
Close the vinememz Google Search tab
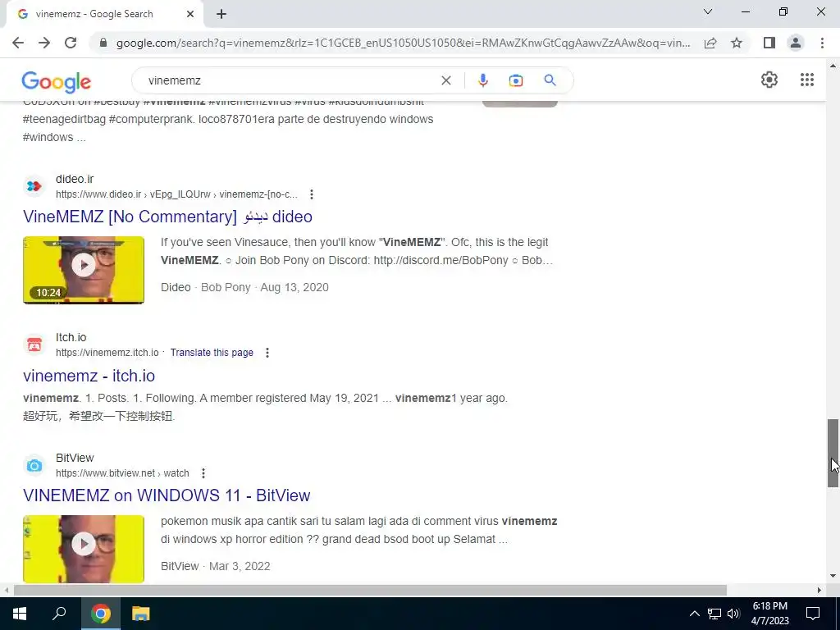point(190,15)
